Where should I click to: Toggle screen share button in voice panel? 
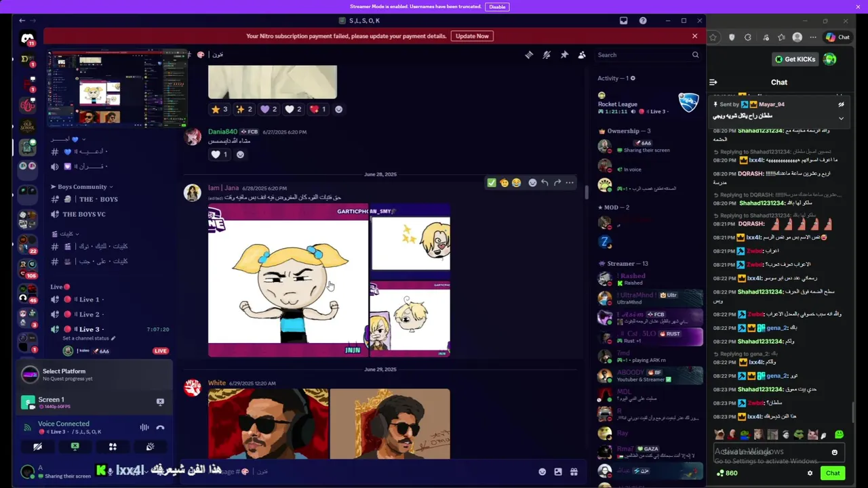click(x=75, y=447)
